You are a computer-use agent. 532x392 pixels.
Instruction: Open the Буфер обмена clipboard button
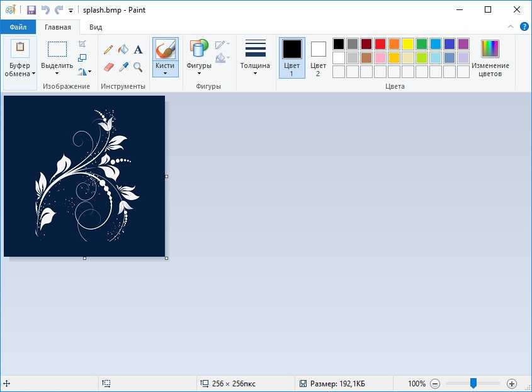tap(20, 57)
